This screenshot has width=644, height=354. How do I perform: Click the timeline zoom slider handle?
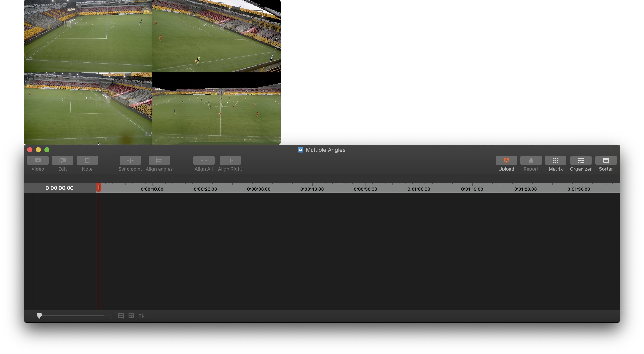point(39,316)
